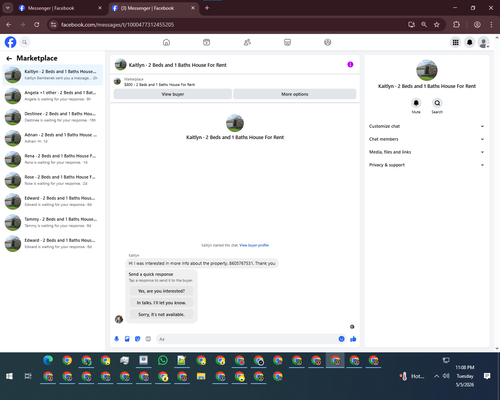
Task: Click the View buyer button
Action: pos(173,94)
